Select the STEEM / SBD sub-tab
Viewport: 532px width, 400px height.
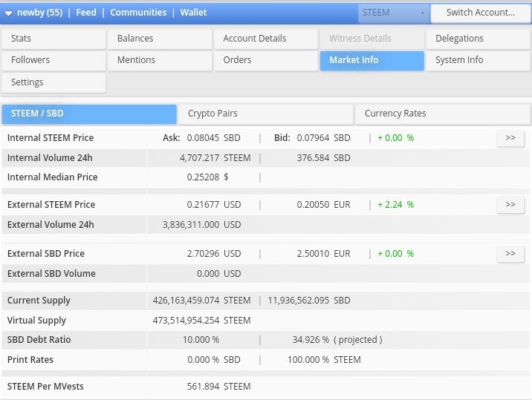coord(89,114)
